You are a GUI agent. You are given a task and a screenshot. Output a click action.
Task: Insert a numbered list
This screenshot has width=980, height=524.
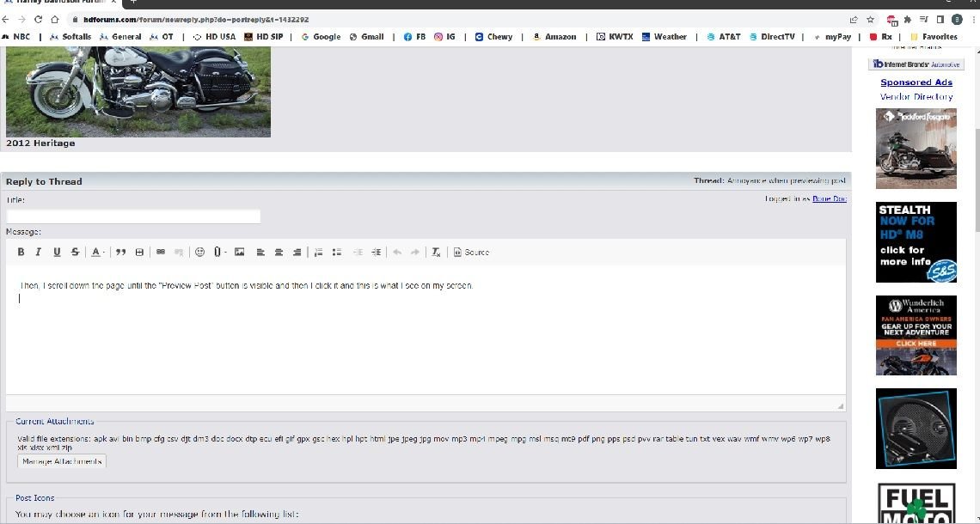tap(318, 252)
